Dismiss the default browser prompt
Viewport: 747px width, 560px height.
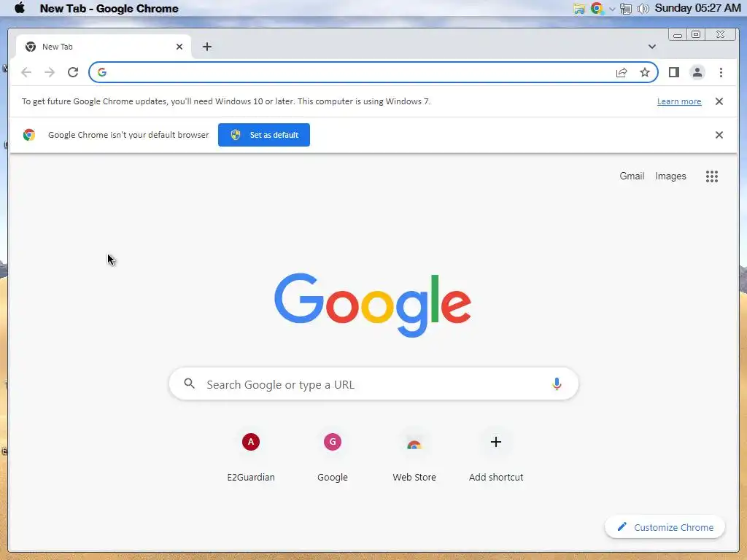[x=719, y=135]
